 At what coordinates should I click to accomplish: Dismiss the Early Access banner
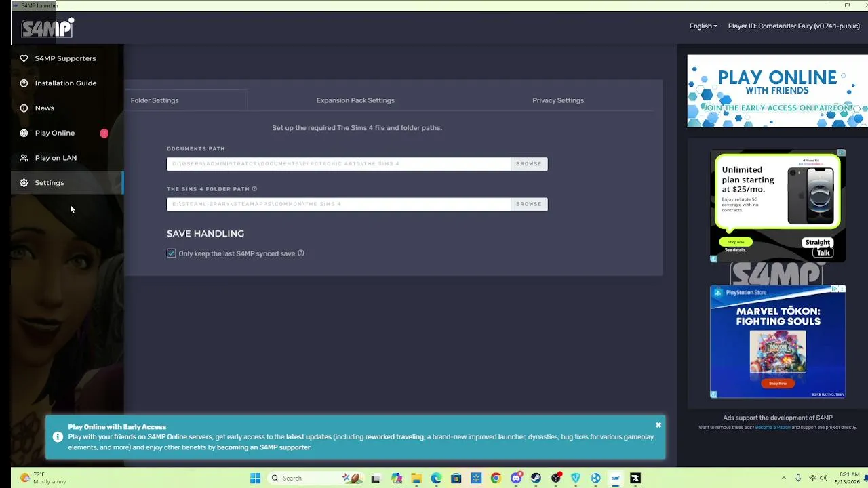coord(658,426)
